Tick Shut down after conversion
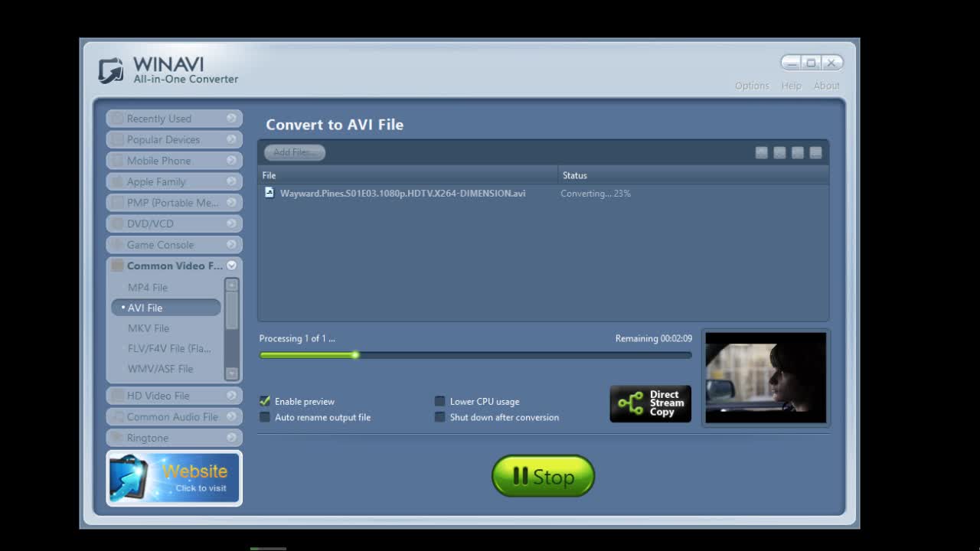The height and width of the screenshot is (551, 980). 439,417
